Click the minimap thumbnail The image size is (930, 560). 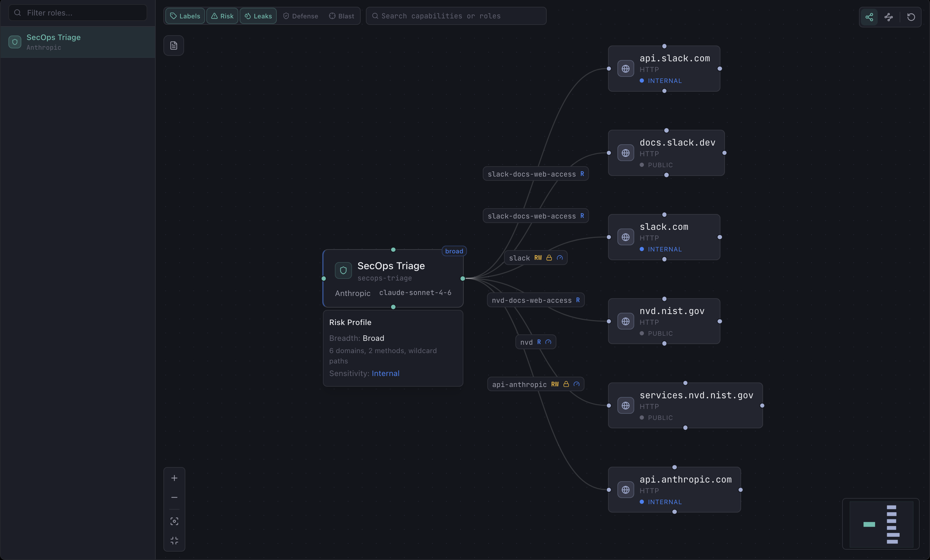(881, 524)
